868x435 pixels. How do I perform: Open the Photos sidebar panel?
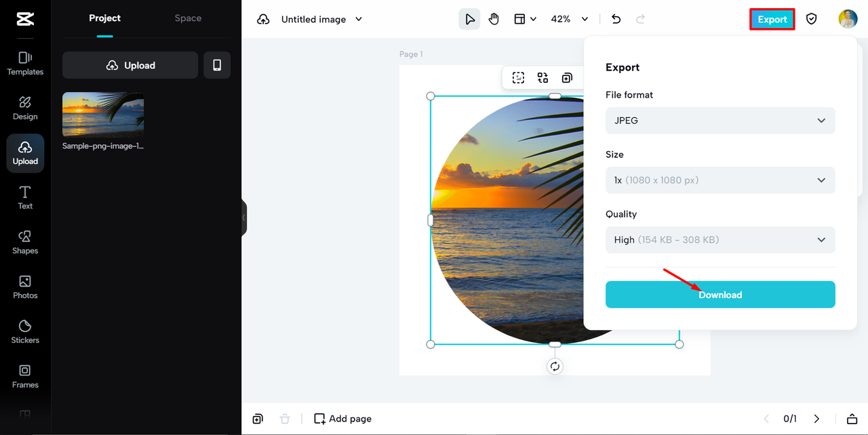point(25,287)
